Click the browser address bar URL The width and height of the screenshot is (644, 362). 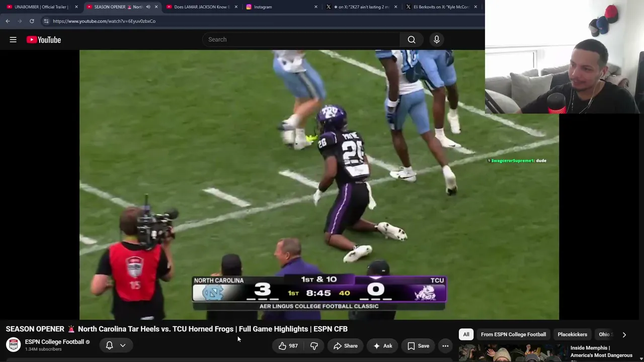pyautogui.click(x=104, y=21)
